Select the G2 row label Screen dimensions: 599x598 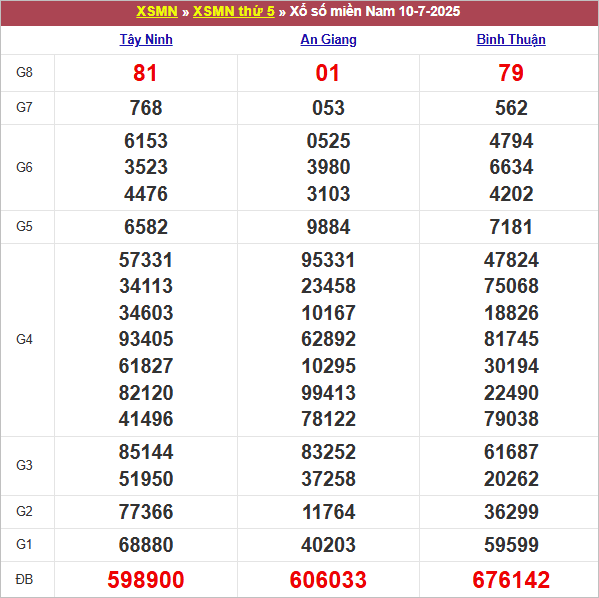pyautogui.click(x=24, y=511)
